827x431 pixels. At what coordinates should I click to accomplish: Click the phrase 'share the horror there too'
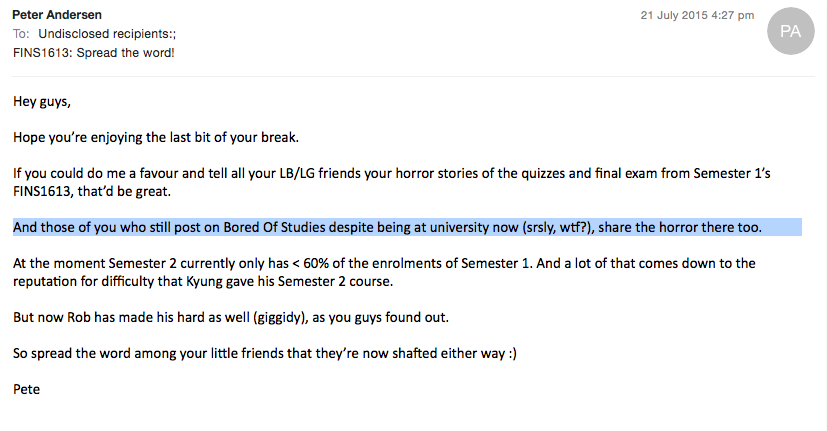[x=680, y=227]
